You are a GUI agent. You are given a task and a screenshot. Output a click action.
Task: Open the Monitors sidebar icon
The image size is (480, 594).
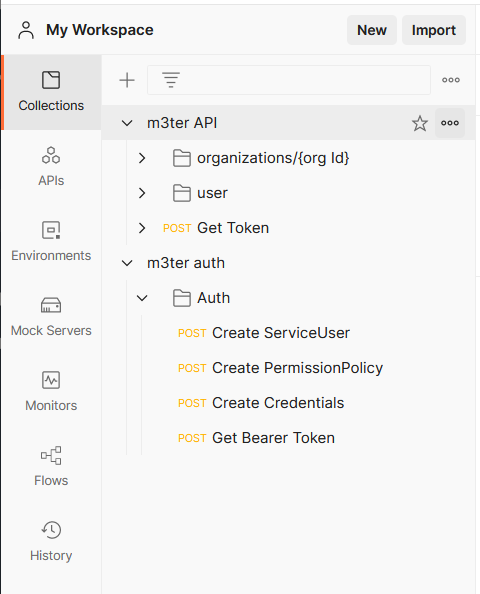coord(51,392)
